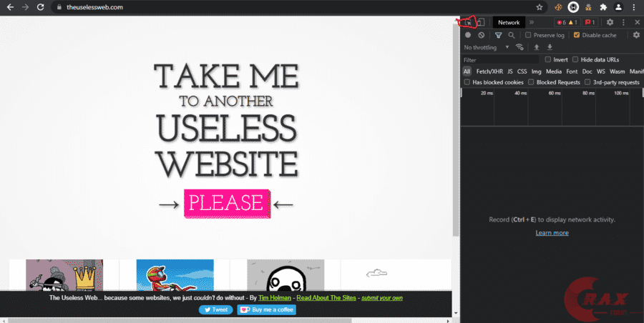Image resolution: width=644 pixels, height=323 pixels.
Task: Select the All request type filter
Action: pyautogui.click(x=467, y=71)
